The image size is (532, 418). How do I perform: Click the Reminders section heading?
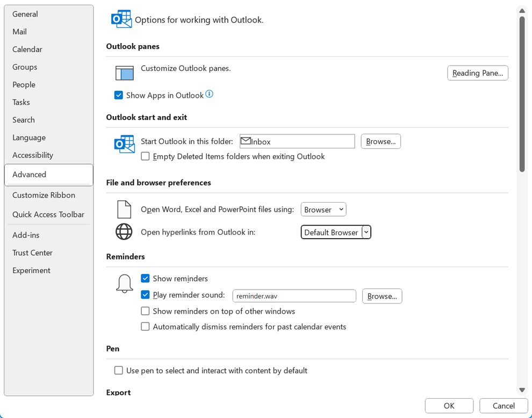pyautogui.click(x=126, y=256)
